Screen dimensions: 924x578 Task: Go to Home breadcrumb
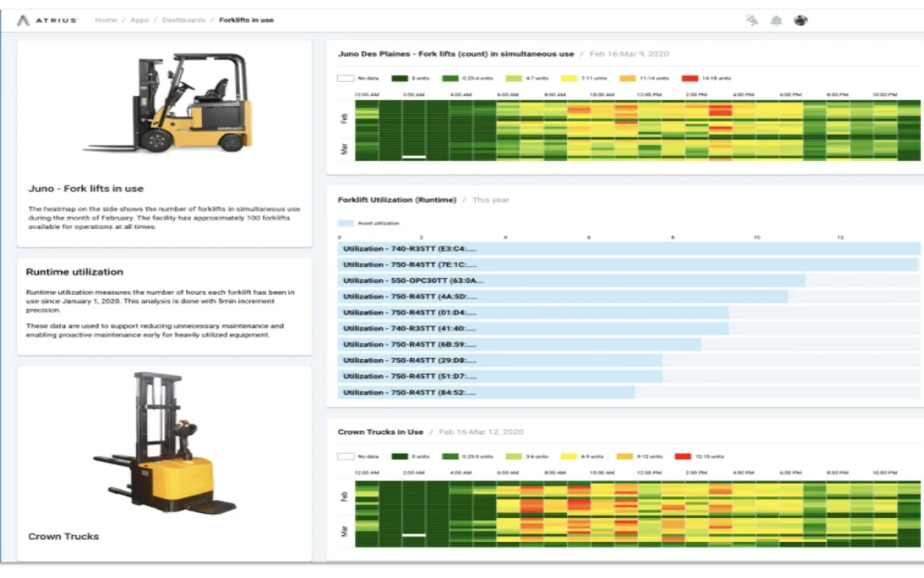click(106, 20)
